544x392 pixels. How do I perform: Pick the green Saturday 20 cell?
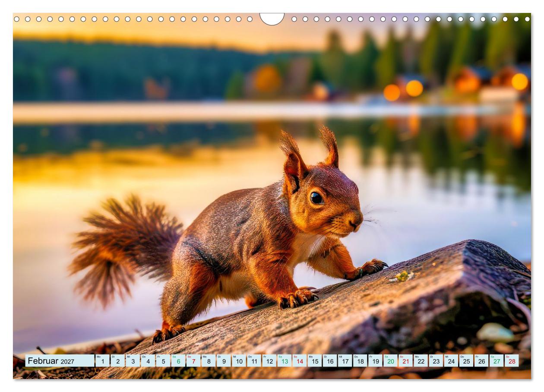(390, 361)
